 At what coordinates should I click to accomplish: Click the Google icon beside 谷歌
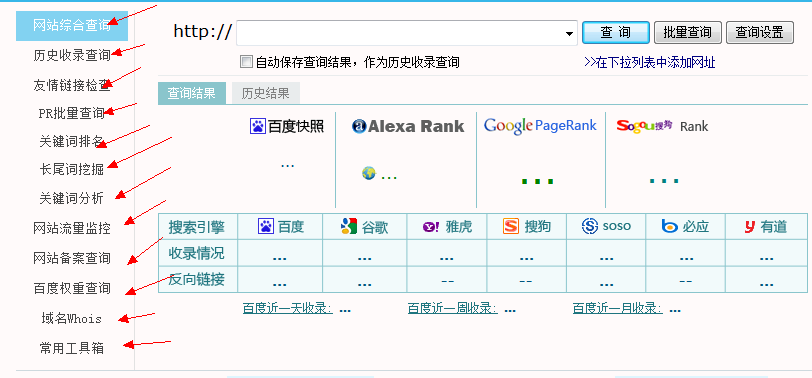pos(349,226)
